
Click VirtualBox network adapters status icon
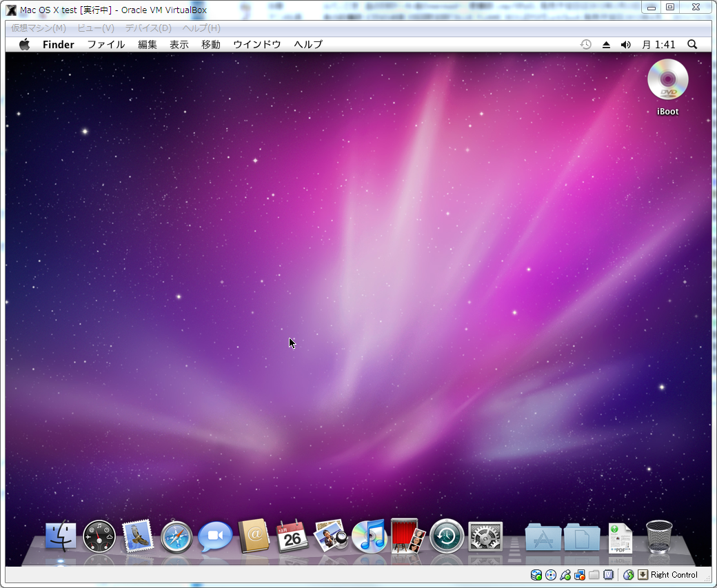[580, 575]
